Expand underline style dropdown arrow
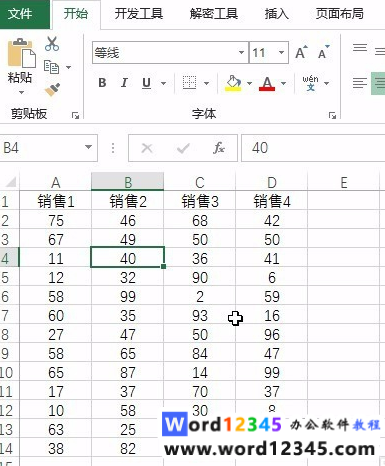This screenshot has width=385, height=466. click(x=164, y=83)
